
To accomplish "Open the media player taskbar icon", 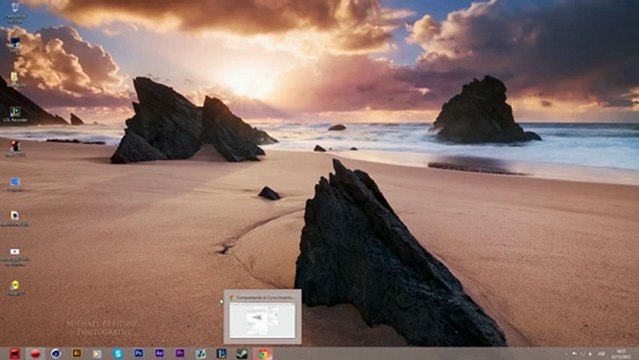I will coord(97,353).
